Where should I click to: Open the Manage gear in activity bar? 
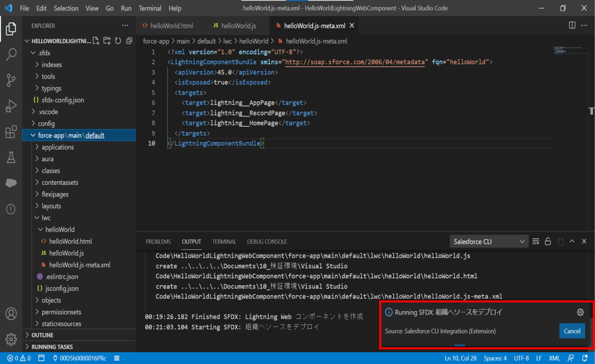coord(11,339)
